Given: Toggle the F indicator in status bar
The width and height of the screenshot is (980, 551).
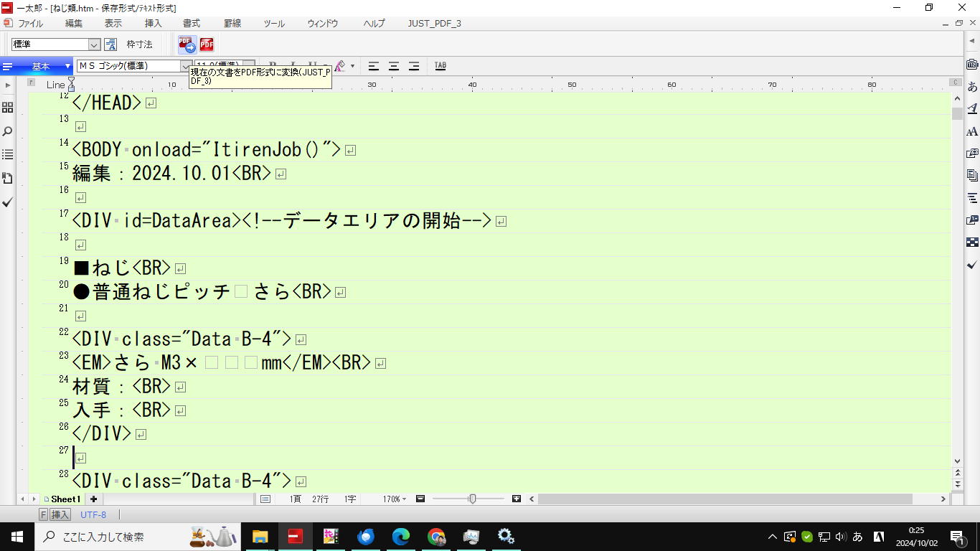Looking at the screenshot, I should click(44, 514).
